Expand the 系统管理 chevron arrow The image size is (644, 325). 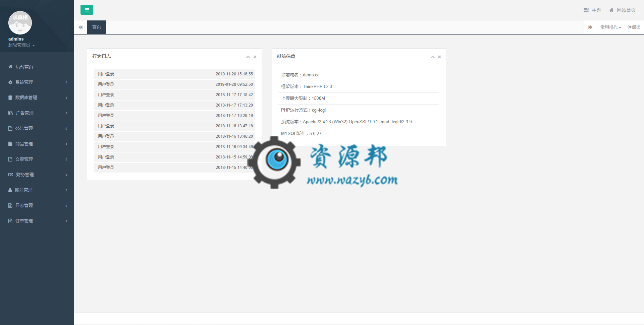click(66, 82)
